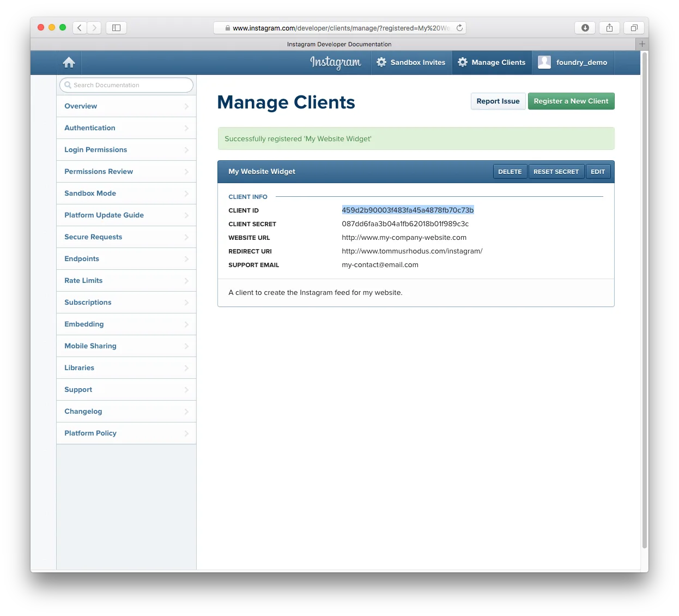Toggle the Safari sidebar button
679x616 pixels.
tap(116, 28)
